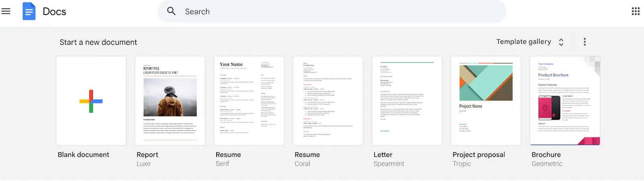644x181 pixels.
Task: Click the Blank document label
Action: pos(83,155)
